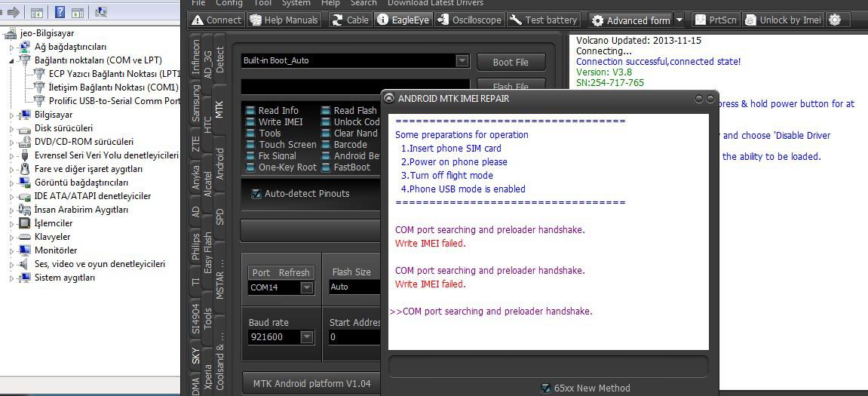Screen dimensions: 868x396
Task: Expand the Baud rate 921600 dropdown
Action: point(306,337)
